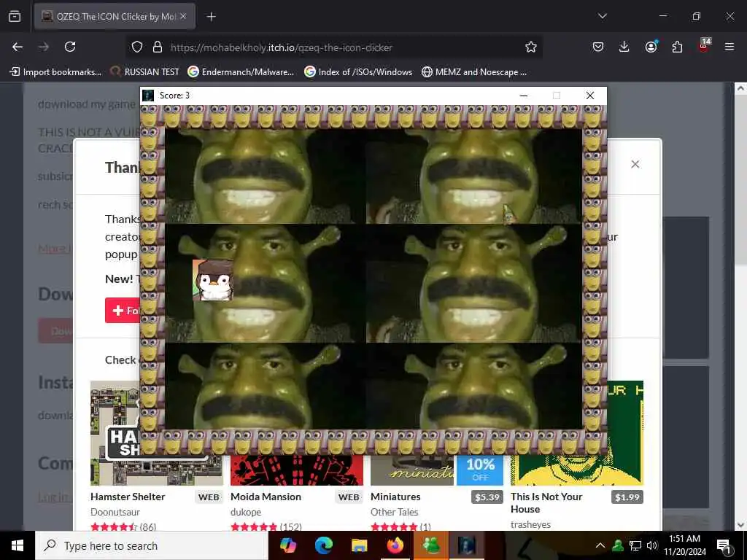Screen dimensions: 747x560
Task: Click the uBlock extension icon with badge 14
Action: tap(704, 46)
